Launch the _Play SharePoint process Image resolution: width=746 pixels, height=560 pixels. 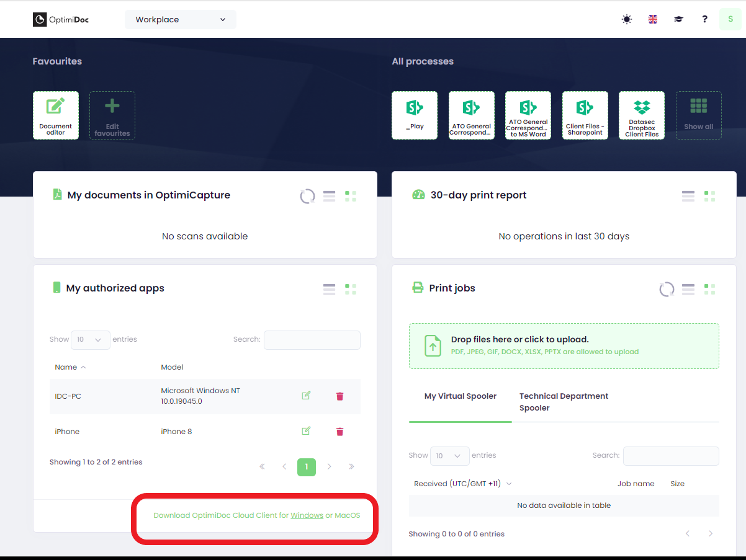415,115
